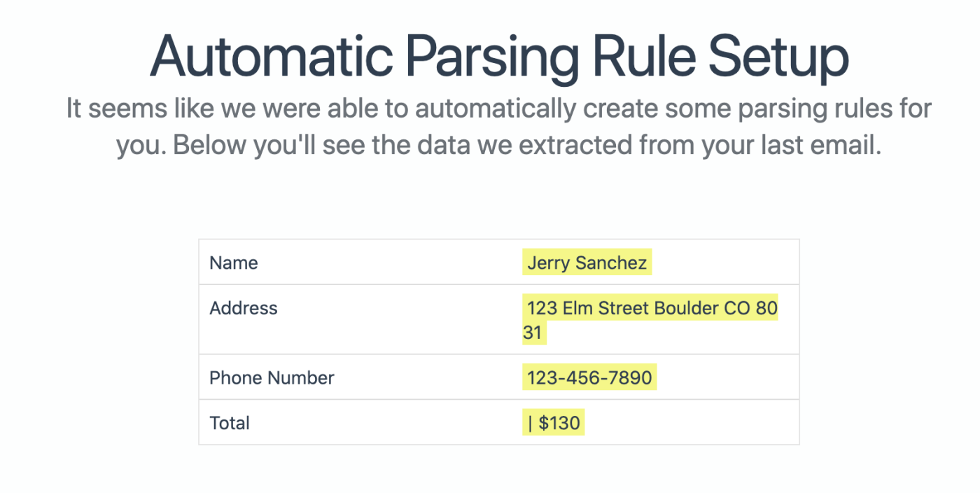Select the Total field label
980x493 pixels.
coord(230,423)
